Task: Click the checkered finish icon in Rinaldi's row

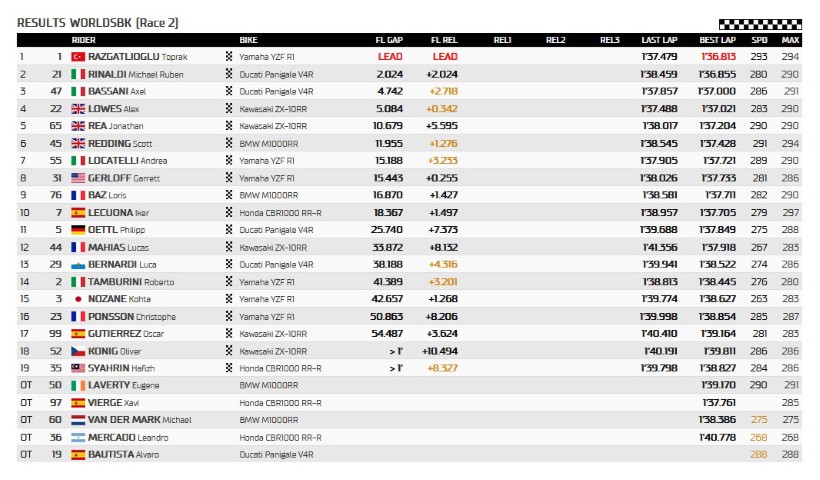Action: (x=229, y=74)
